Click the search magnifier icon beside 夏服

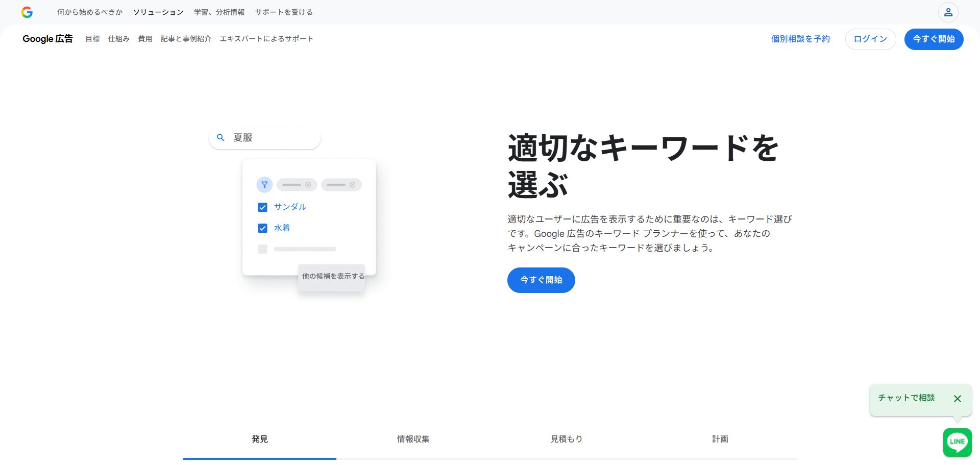(x=220, y=137)
